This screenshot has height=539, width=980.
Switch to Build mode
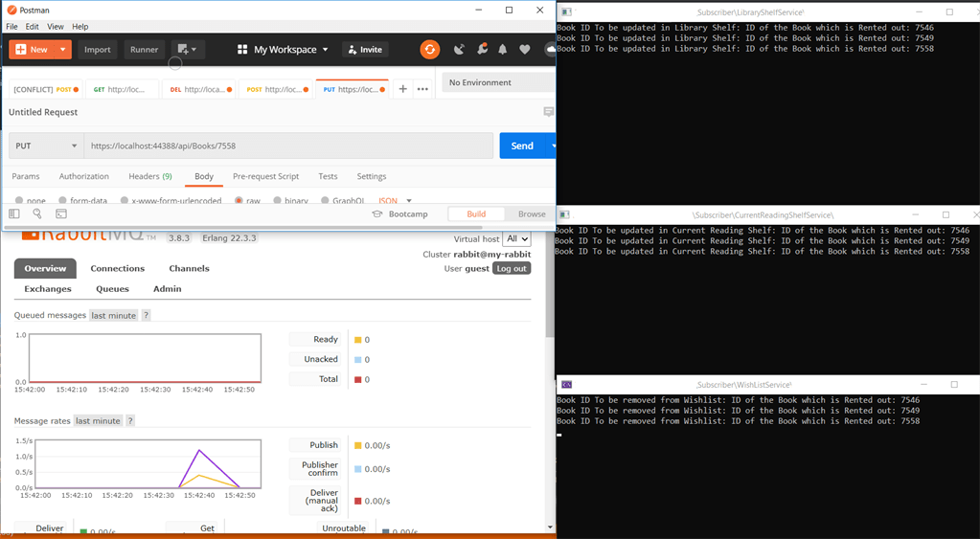[476, 213]
